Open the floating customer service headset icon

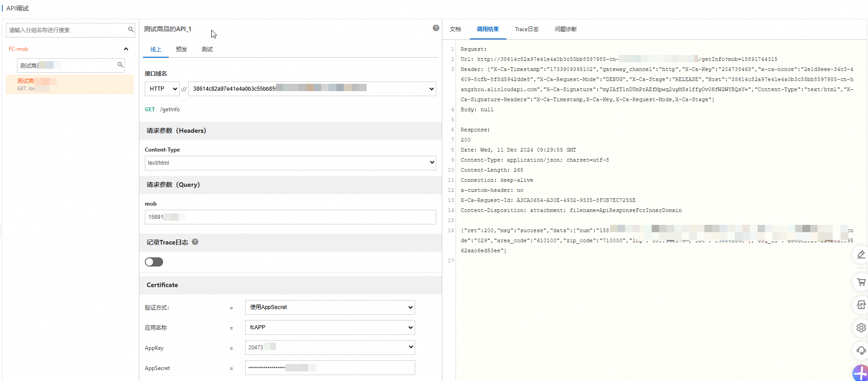861,351
